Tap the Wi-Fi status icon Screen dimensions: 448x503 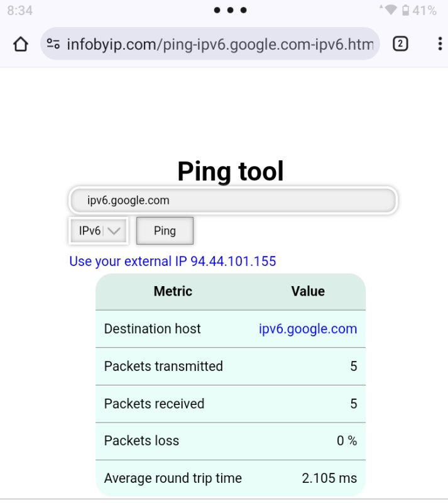390,10
